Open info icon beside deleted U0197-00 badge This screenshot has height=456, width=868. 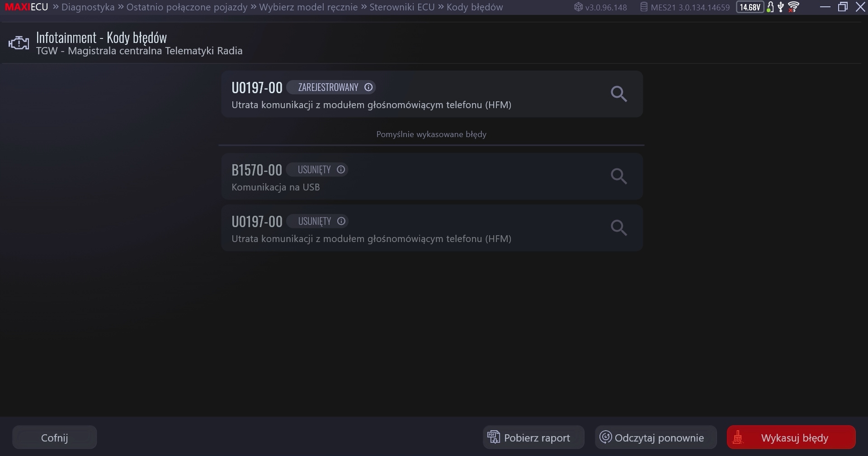pyautogui.click(x=341, y=221)
